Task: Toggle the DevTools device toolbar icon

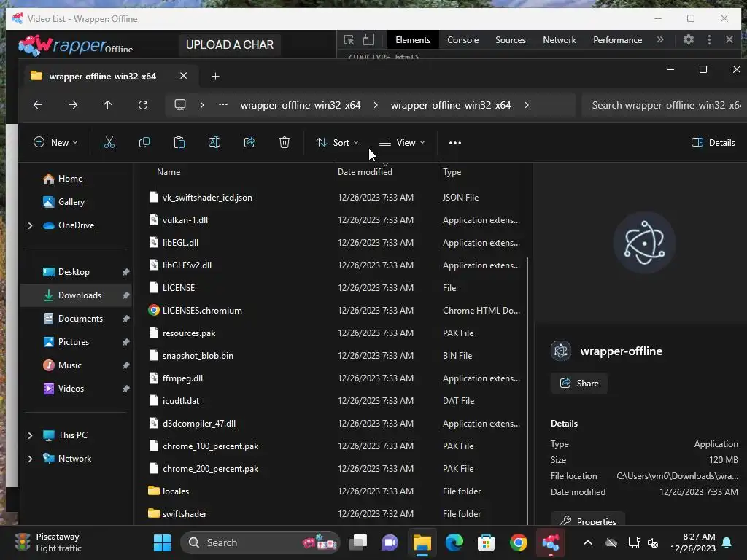Action: coord(368,40)
